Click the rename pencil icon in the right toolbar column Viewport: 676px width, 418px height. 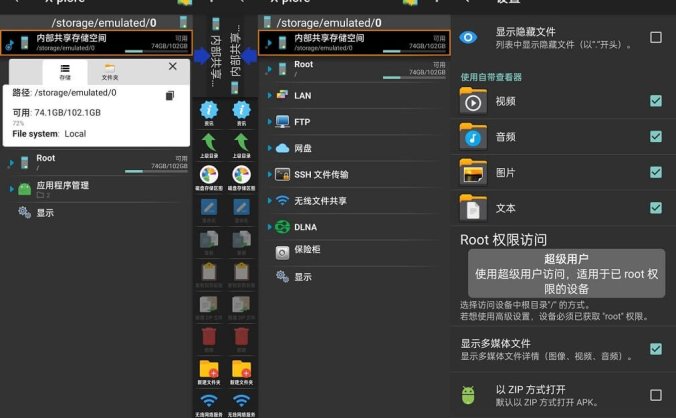coord(241,207)
